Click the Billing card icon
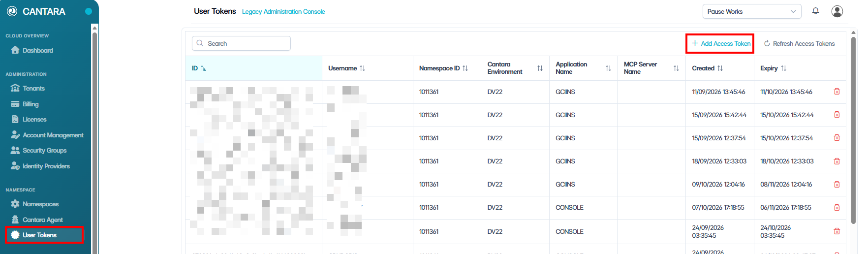This screenshot has height=254, width=868. point(15,104)
